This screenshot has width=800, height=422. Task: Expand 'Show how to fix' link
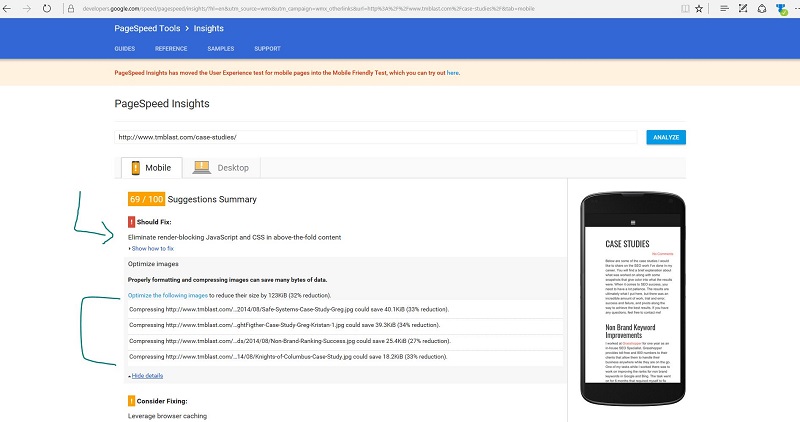(x=153, y=249)
